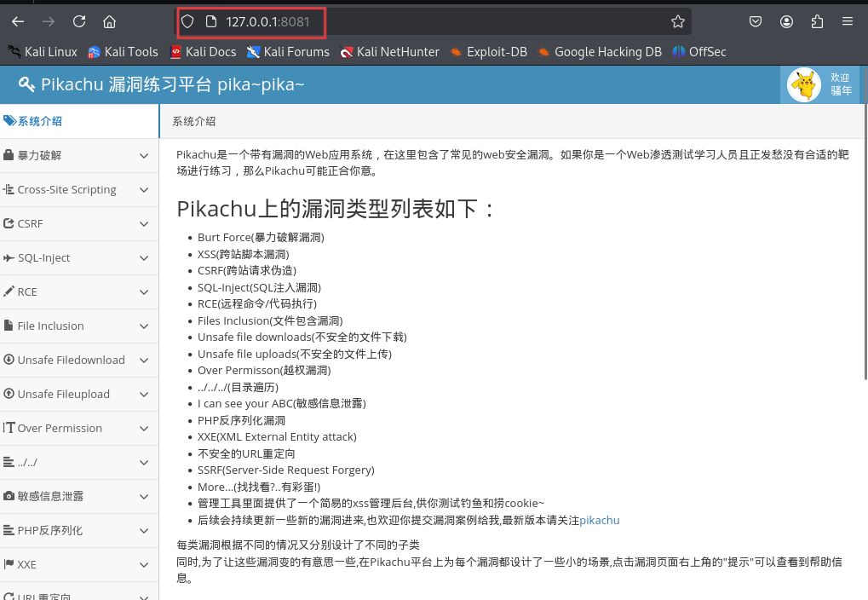868x600 pixels.
Task: Open the Firefox hamburger menu
Action: (x=847, y=21)
